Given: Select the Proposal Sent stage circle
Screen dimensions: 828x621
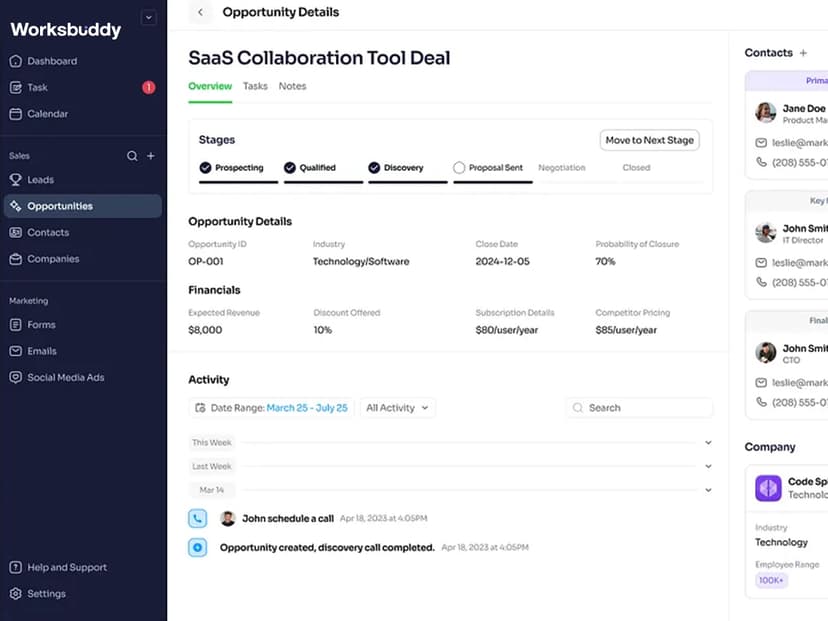Looking at the screenshot, I should pos(459,168).
